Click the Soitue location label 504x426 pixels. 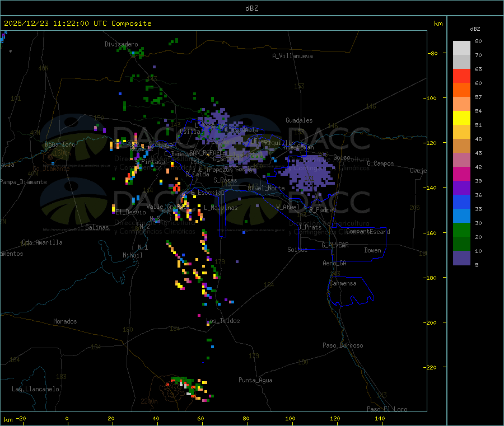click(x=297, y=249)
